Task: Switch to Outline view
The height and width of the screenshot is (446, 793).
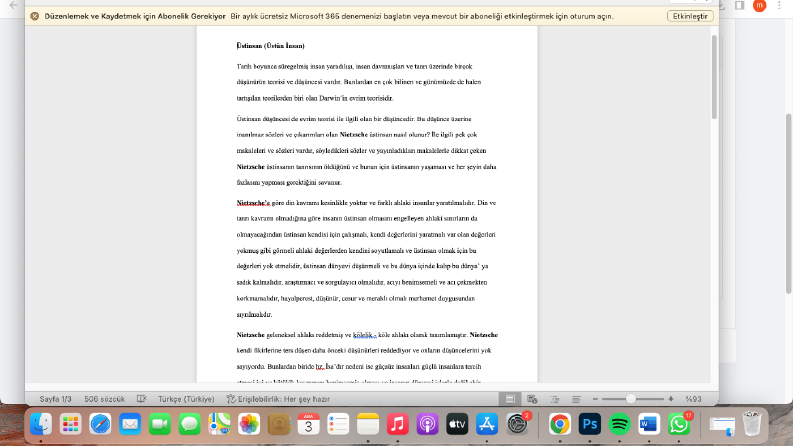Action: pos(555,399)
